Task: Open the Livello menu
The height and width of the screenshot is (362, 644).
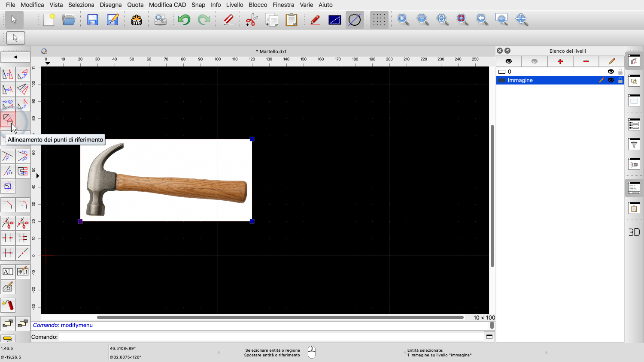Action: tap(234, 5)
